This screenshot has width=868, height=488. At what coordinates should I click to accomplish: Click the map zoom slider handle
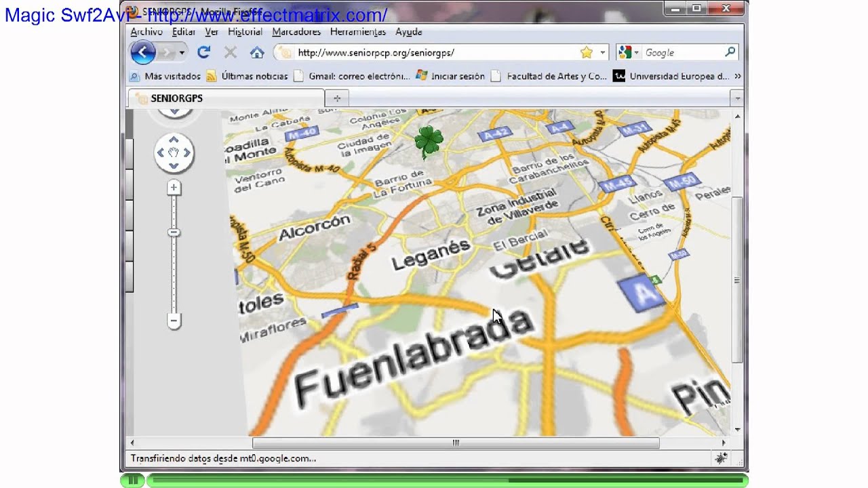(x=174, y=232)
